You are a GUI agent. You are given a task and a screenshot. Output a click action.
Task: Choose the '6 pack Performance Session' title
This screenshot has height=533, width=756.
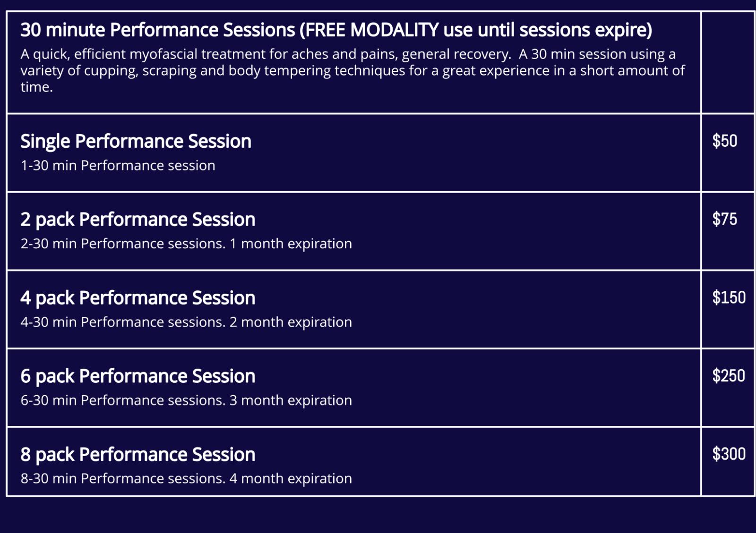point(137,376)
